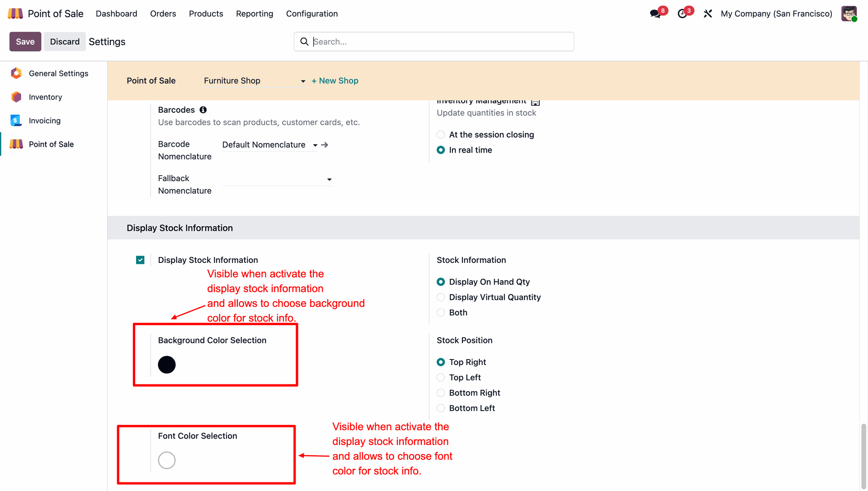This screenshot has width=868, height=491.
Task: Open Invoicing settings in the sidebar
Action: tap(44, 121)
